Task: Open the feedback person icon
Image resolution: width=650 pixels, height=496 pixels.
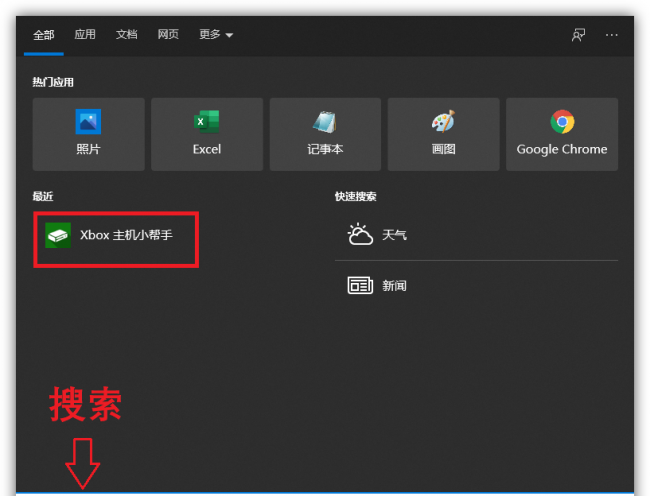Action: point(578,35)
